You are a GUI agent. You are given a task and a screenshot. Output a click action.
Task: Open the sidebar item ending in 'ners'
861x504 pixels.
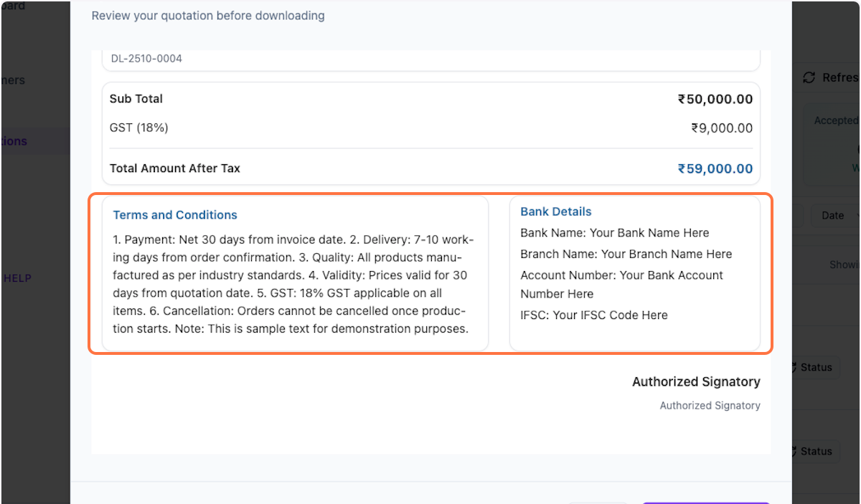14,80
